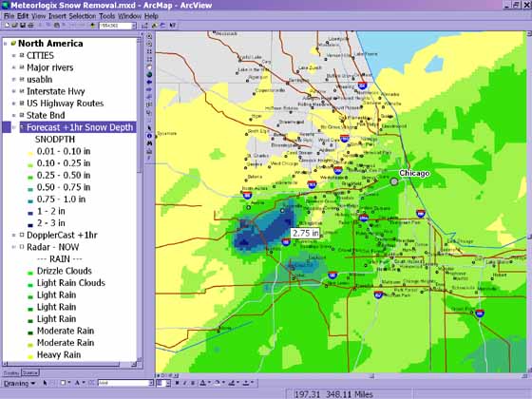Toggle Forecast +1hr Snow Depth layer checkbox
The width and height of the screenshot is (532, 399).
point(22,127)
